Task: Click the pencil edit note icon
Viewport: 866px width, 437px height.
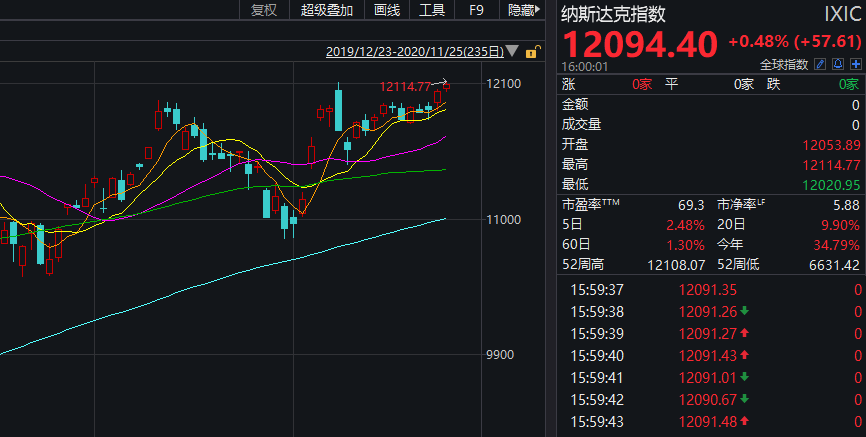Action: (x=820, y=64)
